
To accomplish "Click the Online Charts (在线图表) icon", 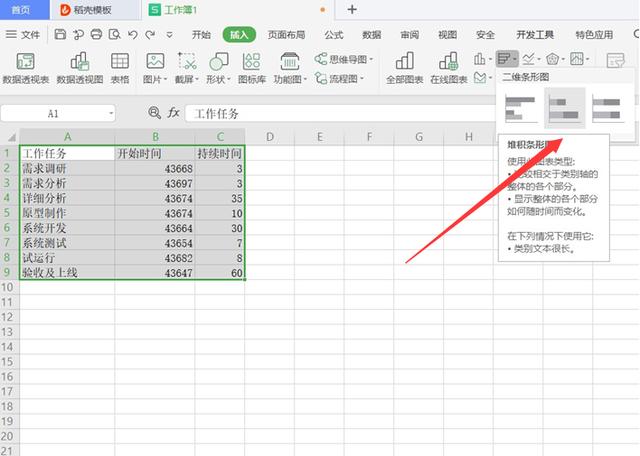I will (x=448, y=66).
